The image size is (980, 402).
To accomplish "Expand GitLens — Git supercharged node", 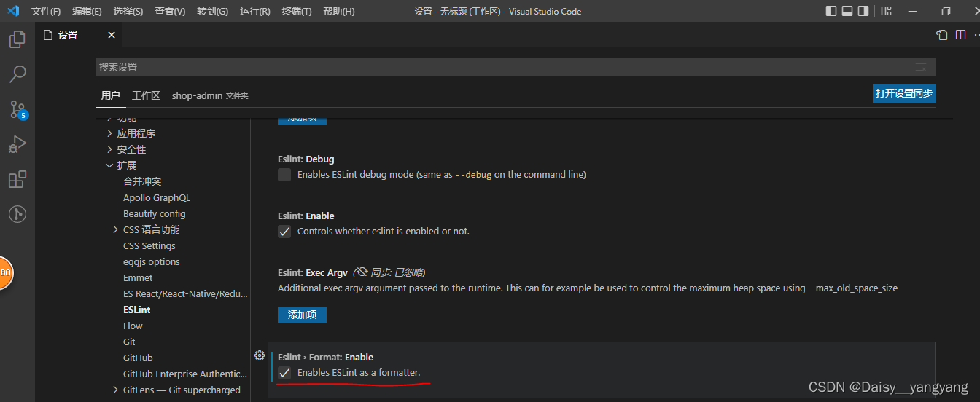I will pyautogui.click(x=115, y=390).
